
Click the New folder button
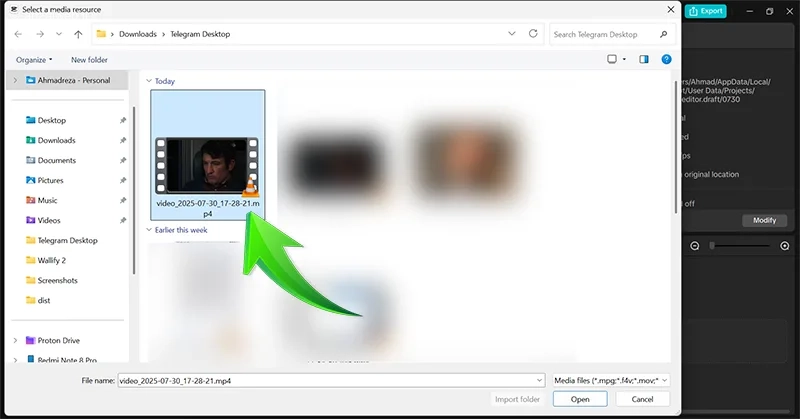(x=91, y=60)
